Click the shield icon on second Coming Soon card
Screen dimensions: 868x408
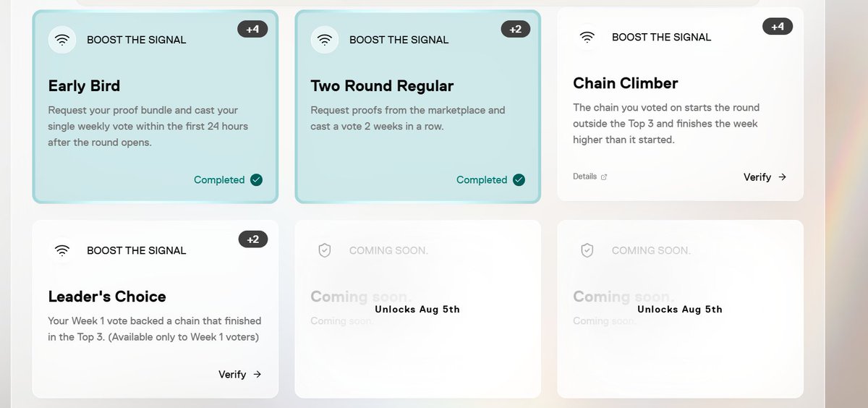(x=587, y=250)
